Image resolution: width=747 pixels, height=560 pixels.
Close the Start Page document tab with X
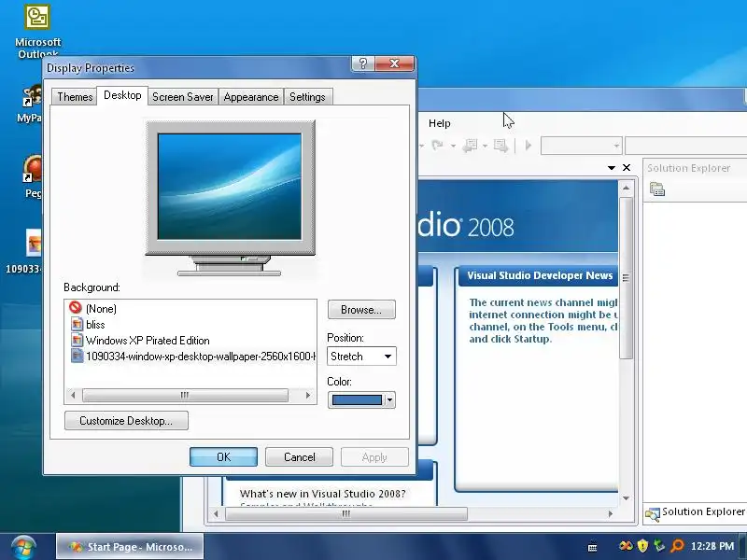point(627,168)
